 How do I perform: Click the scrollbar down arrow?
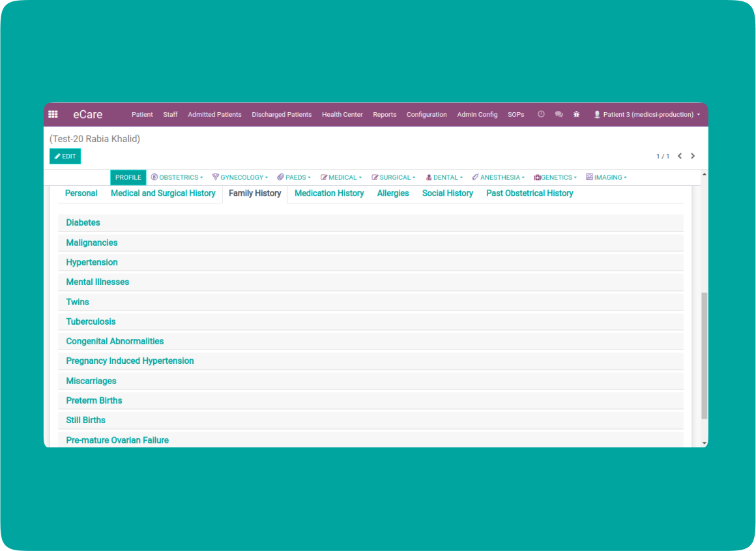[x=704, y=443]
